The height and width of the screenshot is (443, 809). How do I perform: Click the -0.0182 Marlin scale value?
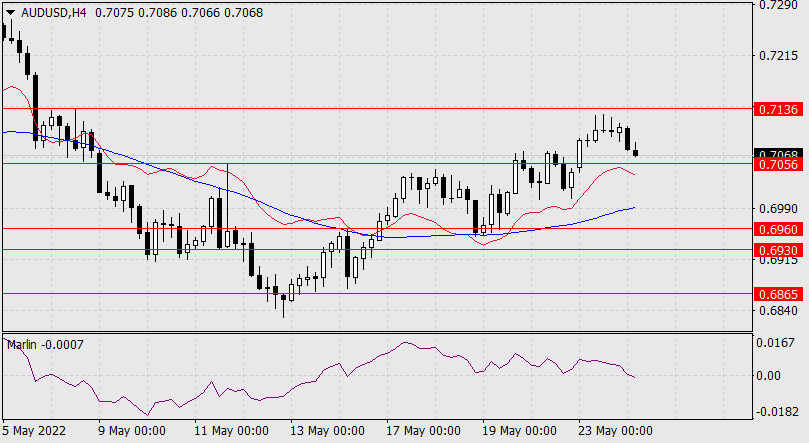pos(775,413)
